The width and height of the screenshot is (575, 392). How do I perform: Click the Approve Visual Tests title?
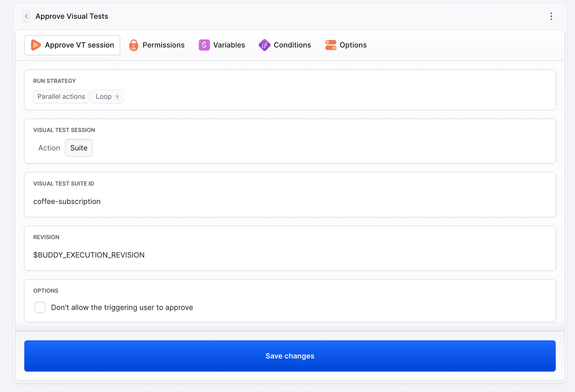(x=72, y=16)
